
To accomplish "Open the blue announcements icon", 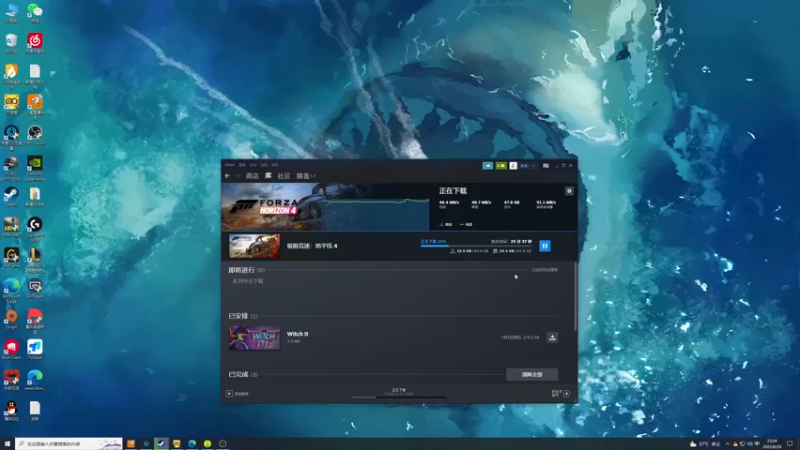I will [488, 166].
